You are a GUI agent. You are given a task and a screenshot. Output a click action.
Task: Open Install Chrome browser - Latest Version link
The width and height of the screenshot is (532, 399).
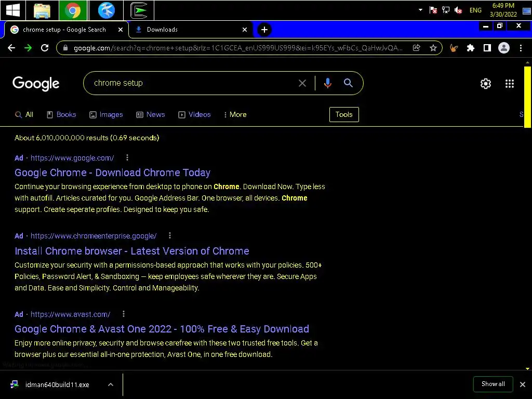coord(131,251)
